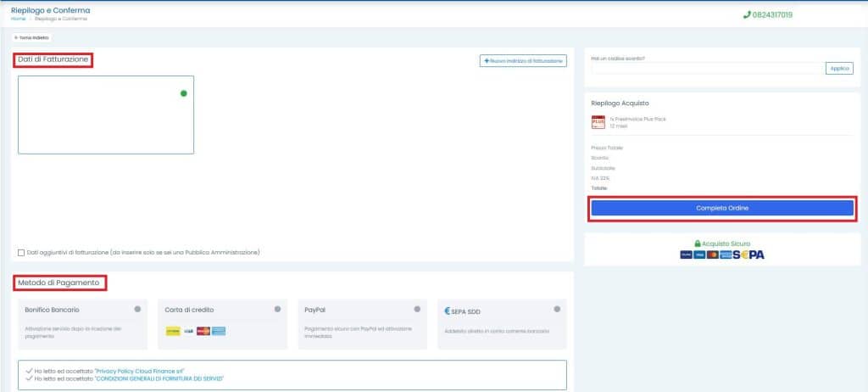
Task: Choose PayPal as payment method
Action: click(416, 309)
